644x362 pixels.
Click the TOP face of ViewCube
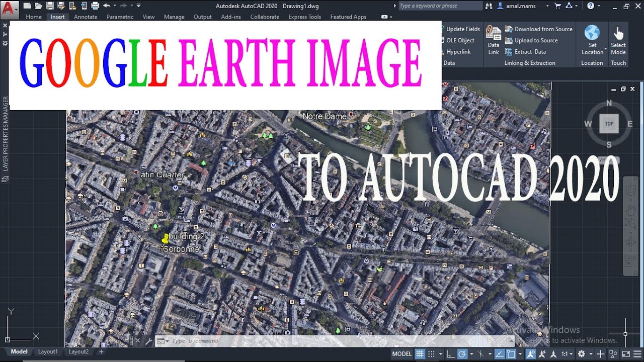tap(609, 124)
